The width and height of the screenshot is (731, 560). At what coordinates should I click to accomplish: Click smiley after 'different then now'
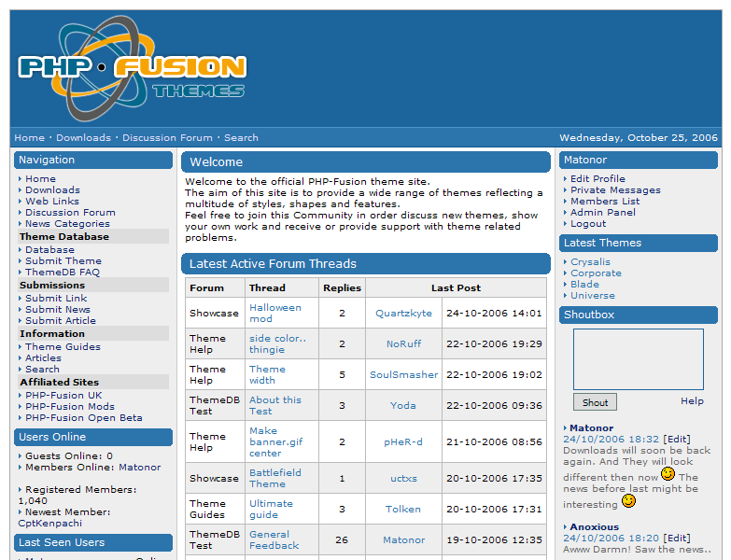pyautogui.click(x=668, y=474)
